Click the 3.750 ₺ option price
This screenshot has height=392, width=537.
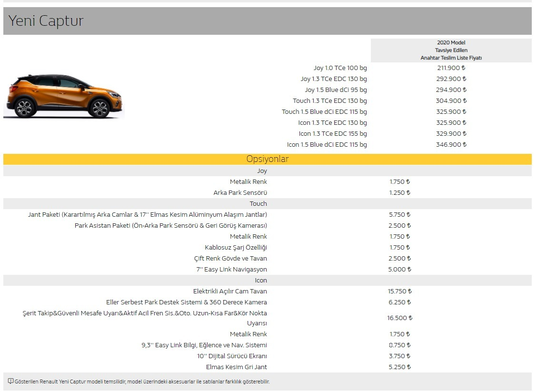point(399,356)
